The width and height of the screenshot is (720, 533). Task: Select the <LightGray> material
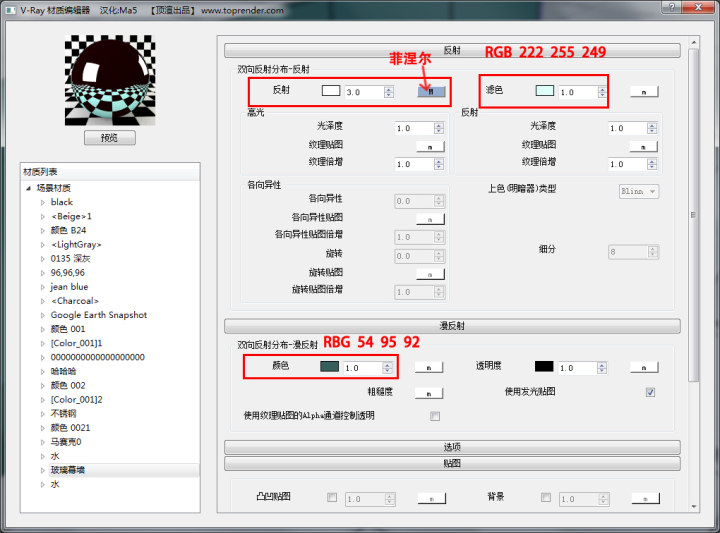coord(76,244)
